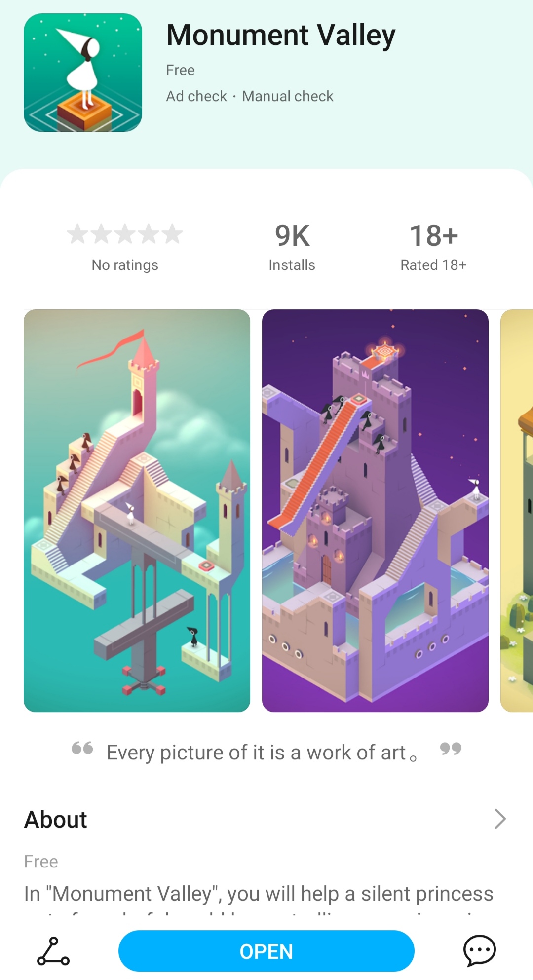View the purple castle screenshot
Viewport: 533px width, 980px height.
coord(375,511)
